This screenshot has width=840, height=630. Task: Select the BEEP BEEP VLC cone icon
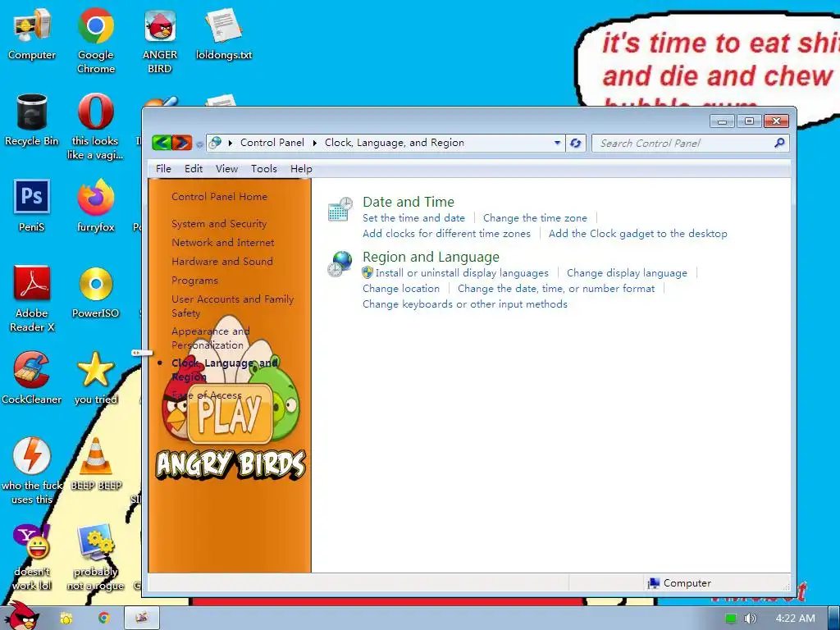coord(96,463)
